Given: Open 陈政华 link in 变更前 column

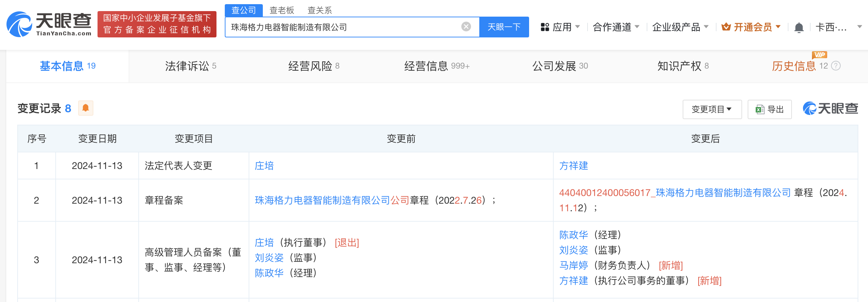Looking at the screenshot, I should (x=269, y=273).
